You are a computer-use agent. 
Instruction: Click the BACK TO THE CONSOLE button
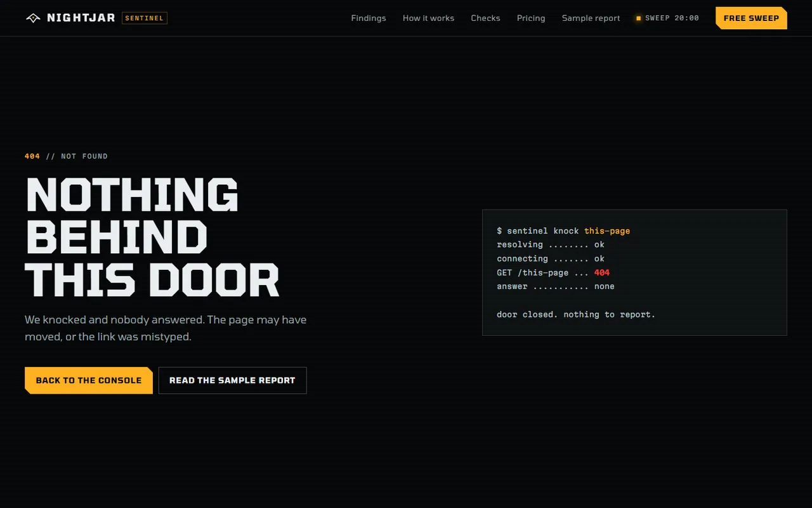(89, 380)
